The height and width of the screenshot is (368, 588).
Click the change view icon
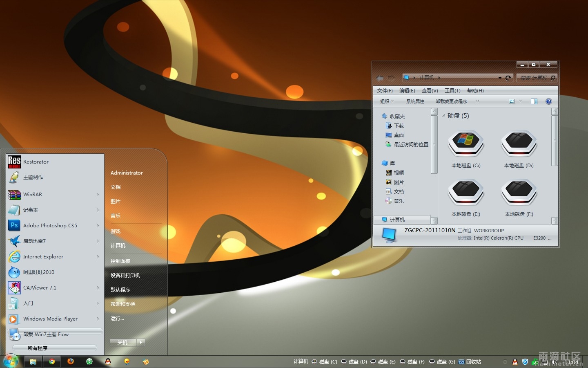(512, 101)
